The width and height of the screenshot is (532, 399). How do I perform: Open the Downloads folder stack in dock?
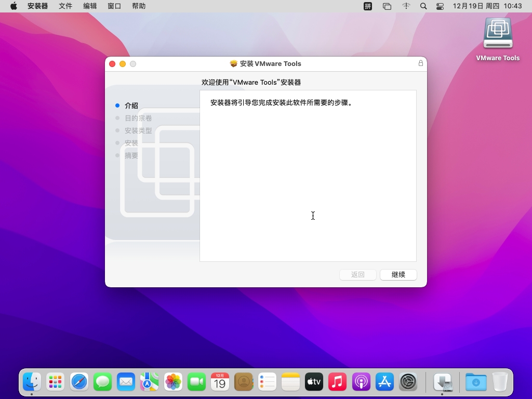476,382
